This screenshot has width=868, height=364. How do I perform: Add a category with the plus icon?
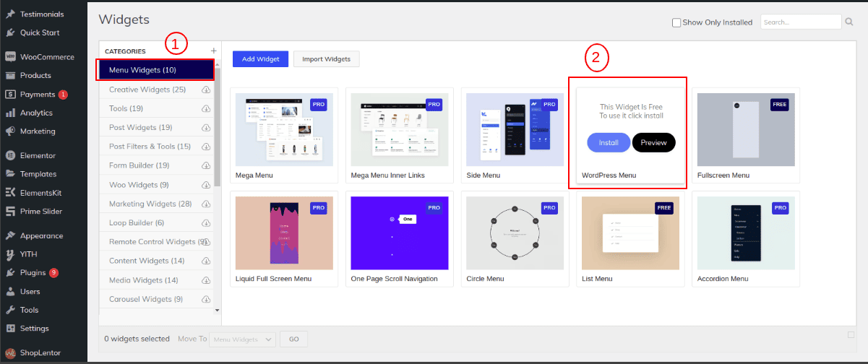click(x=213, y=51)
